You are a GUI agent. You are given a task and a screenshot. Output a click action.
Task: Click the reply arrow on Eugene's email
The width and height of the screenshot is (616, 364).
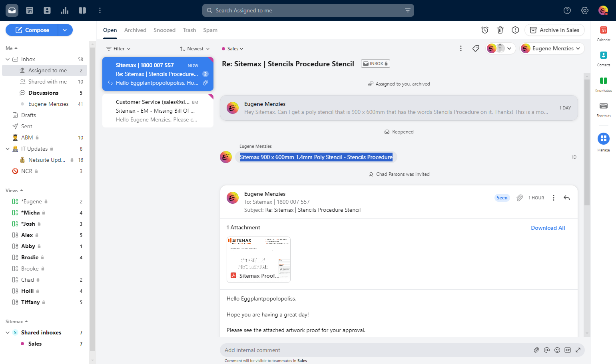click(567, 198)
